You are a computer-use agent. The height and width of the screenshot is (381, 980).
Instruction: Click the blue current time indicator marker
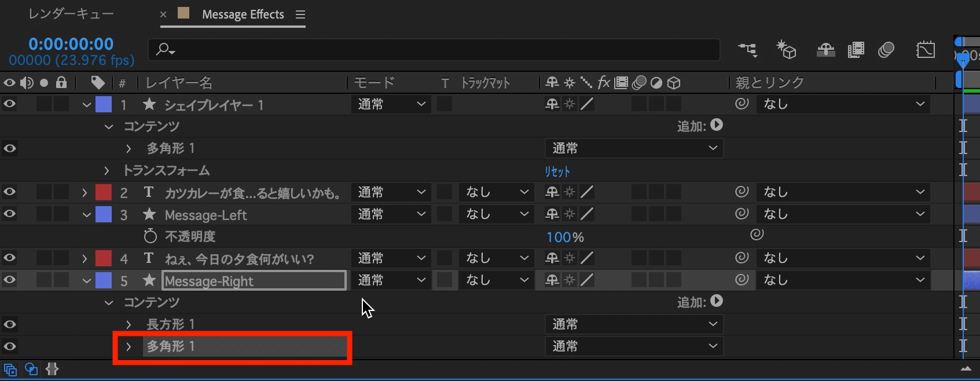pyautogui.click(x=962, y=60)
